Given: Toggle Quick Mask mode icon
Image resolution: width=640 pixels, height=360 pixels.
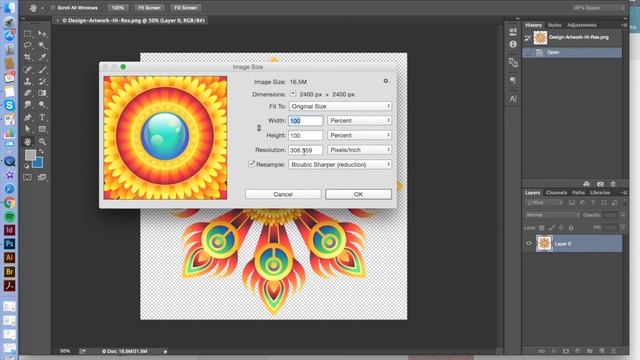Looking at the screenshot, I should pos(27,177).
